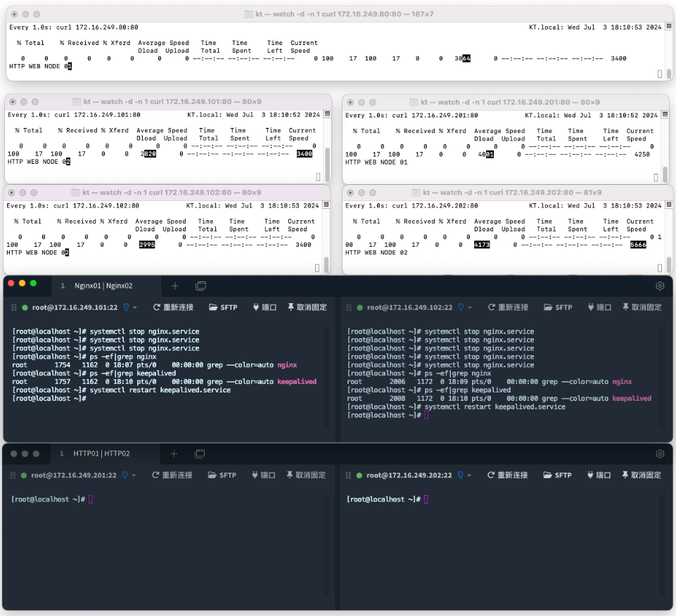Click pink 'keepalived' grep result in 102 pane
The width and height of the screenshot is (676, 616).
tap(632, 398)
